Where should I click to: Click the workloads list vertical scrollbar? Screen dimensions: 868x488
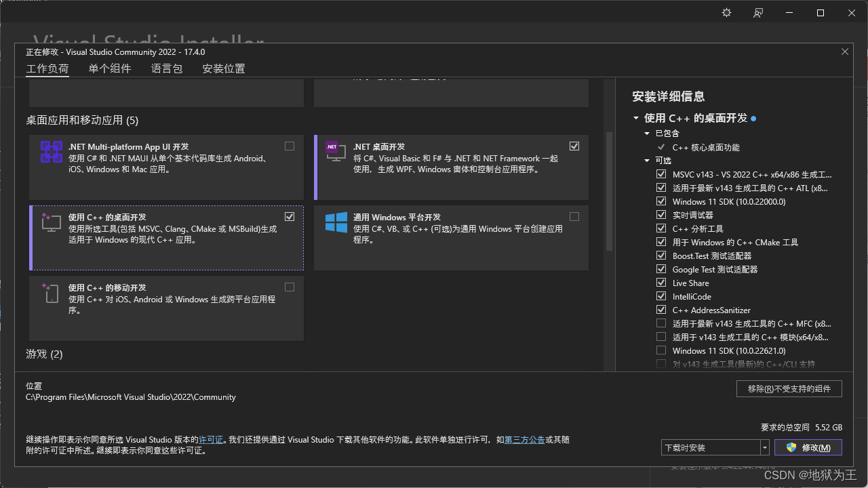click(609, 192)
